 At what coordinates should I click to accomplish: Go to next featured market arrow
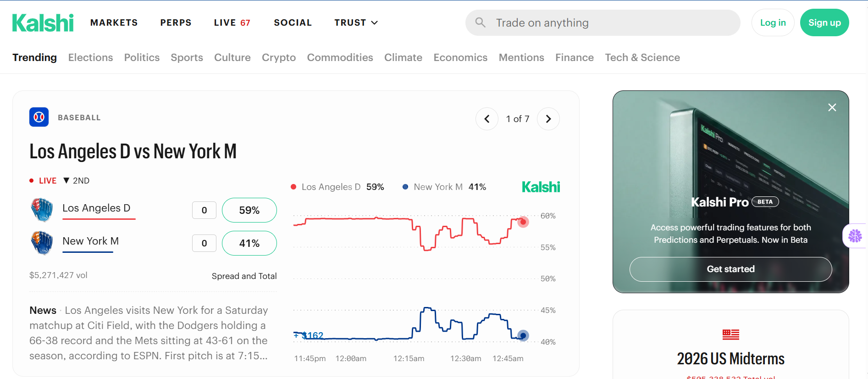click(548, 119)
